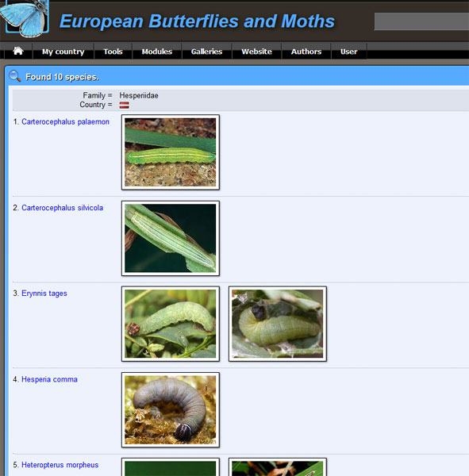The image size is (469, 476).
Task: Open the Website menu
Action: click(256, 52)
